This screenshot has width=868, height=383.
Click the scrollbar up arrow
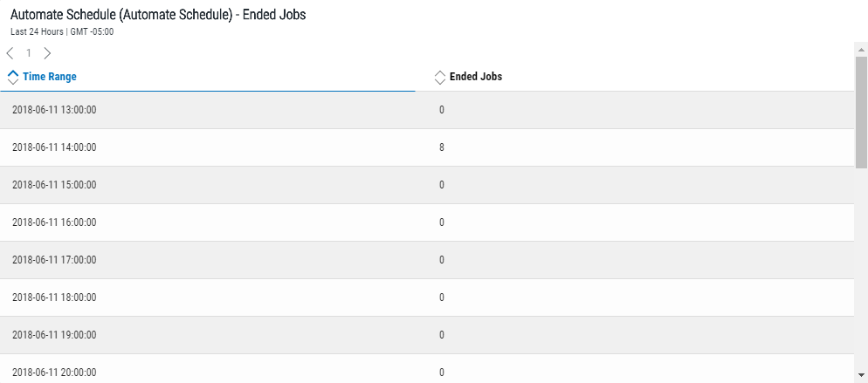[861, 49]
